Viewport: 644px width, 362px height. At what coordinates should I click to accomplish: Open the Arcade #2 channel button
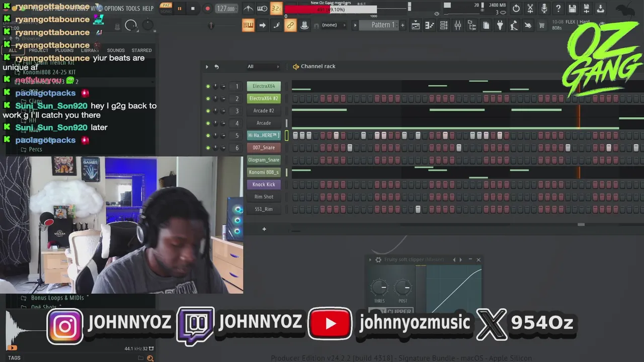pos(264,111)
